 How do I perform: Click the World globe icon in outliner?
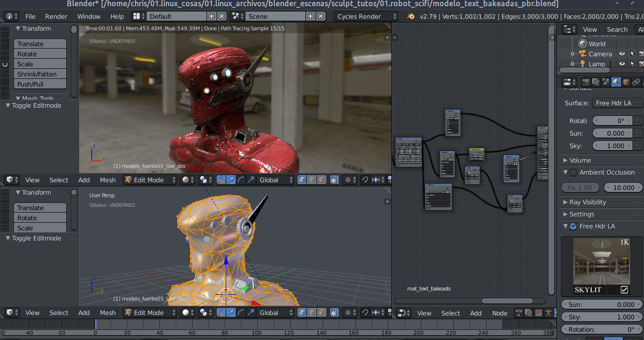pyautogui.click(x=583, y=44)
